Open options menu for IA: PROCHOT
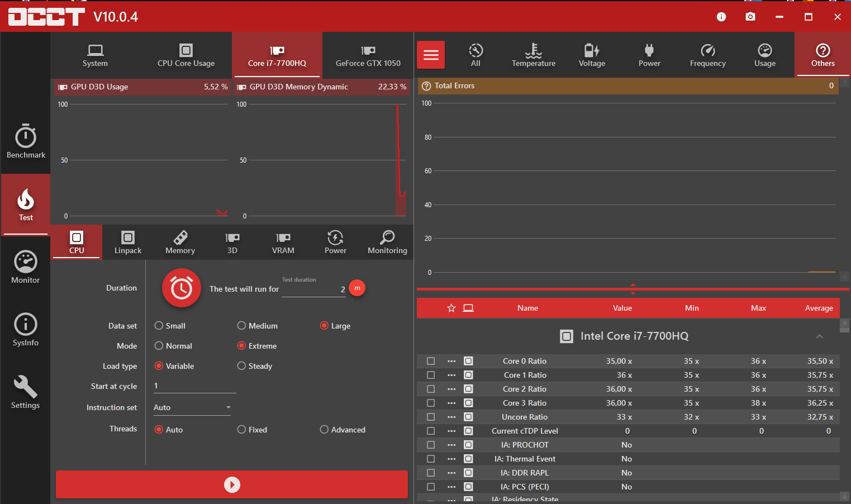851x504 pixels. (x=451, y=445)
